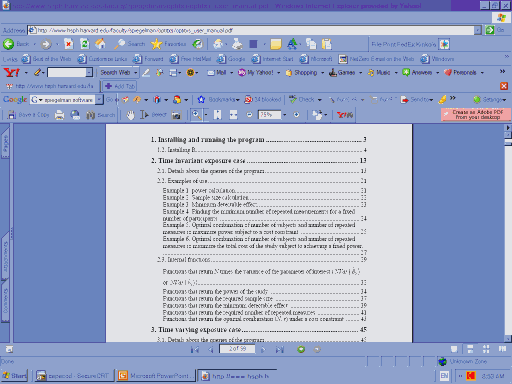Screen dimensions: 512x384
Task: Open the Best of the Web link
Action: click(x=46, y=59)
